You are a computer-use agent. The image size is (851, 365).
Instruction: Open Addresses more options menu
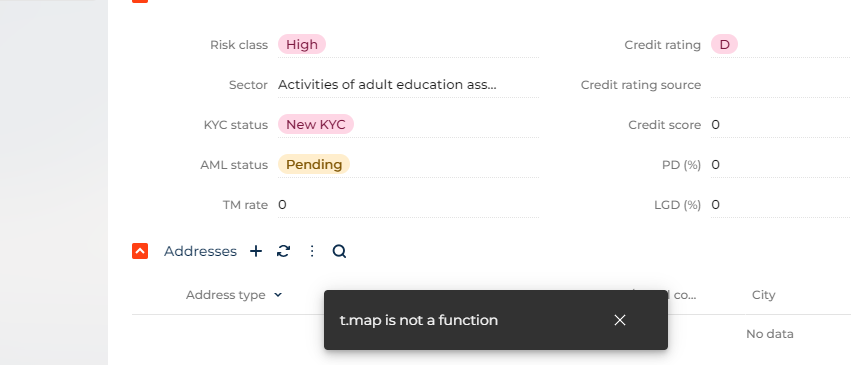coord(312,251)
